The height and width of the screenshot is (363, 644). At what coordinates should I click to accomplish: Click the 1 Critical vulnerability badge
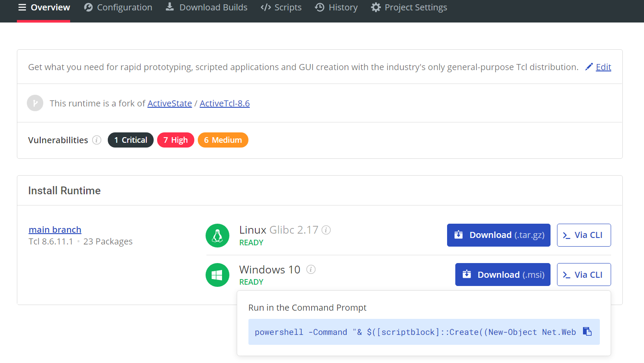(x=131, y=140)
